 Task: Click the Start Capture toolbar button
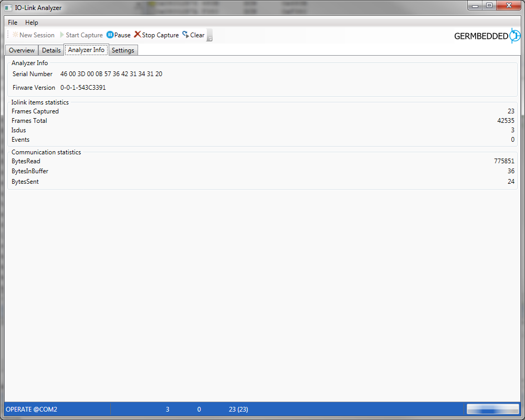tap(81, 35)
